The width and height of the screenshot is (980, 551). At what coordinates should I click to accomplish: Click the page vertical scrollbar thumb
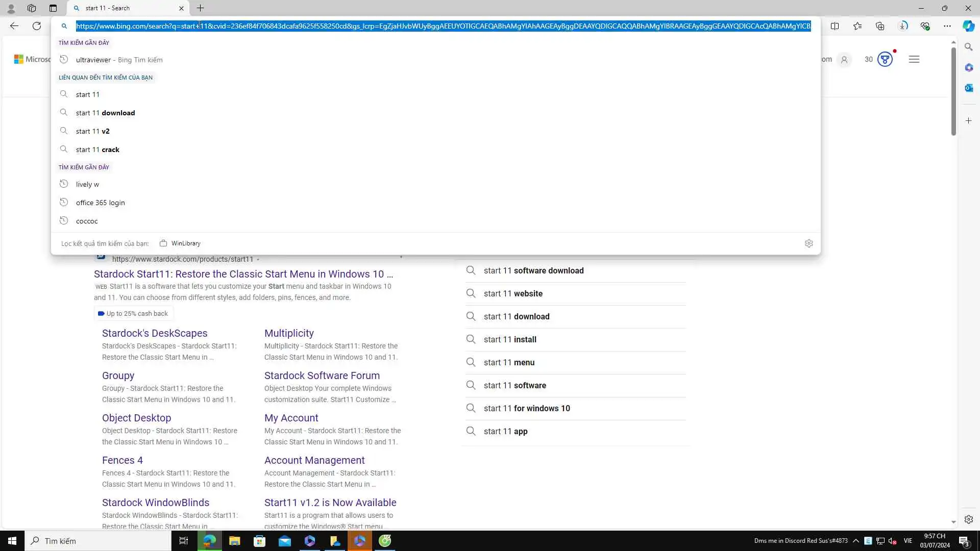(953, 92)
